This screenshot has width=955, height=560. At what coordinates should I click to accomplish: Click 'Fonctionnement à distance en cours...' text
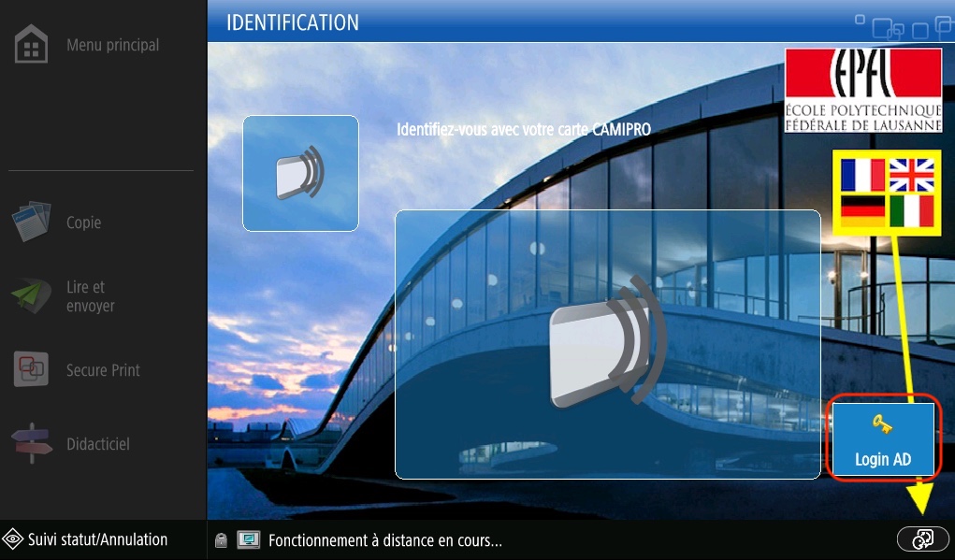pyautogui.click(x=385, y=540)
